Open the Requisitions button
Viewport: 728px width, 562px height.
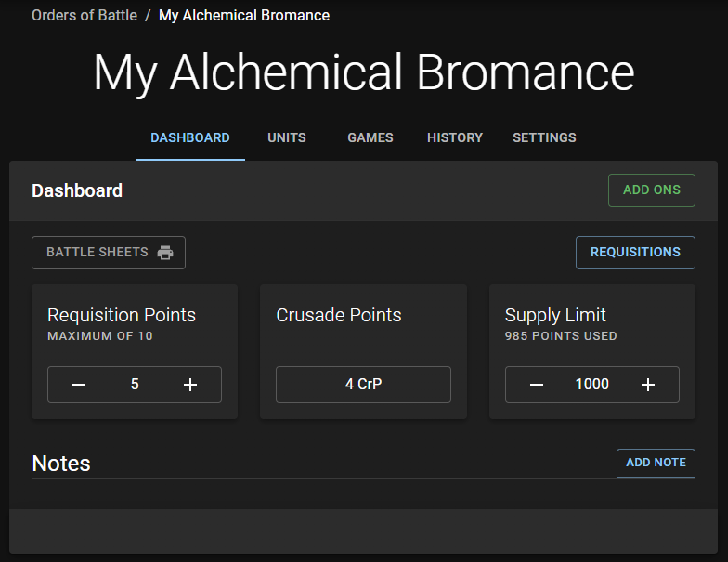coord(635,253)
